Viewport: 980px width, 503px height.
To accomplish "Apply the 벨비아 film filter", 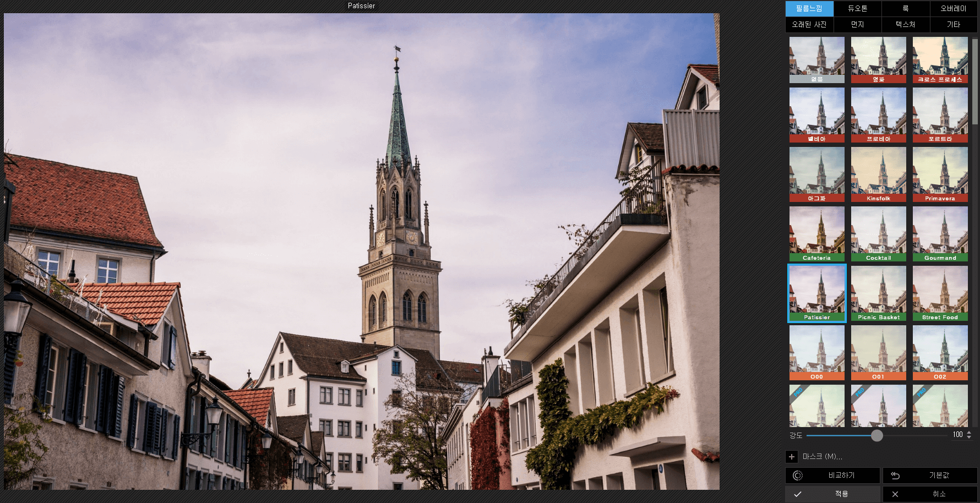I will click(816, 115).
